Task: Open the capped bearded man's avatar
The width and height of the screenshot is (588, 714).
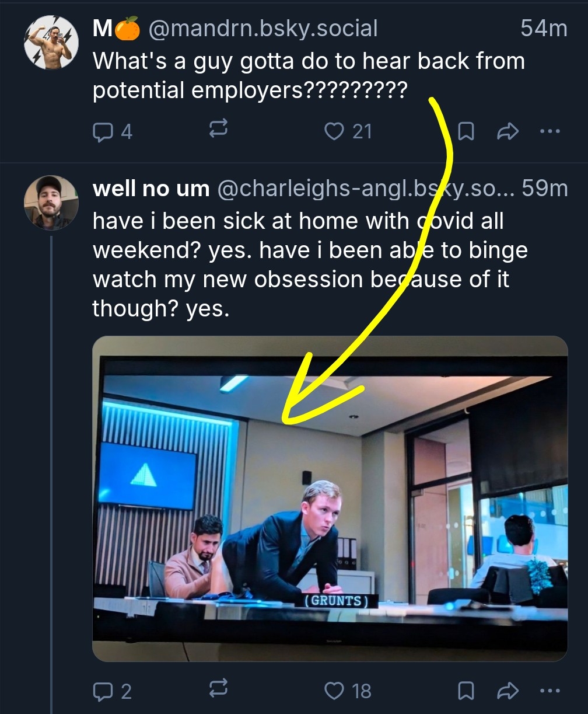Action: point(51,203)
